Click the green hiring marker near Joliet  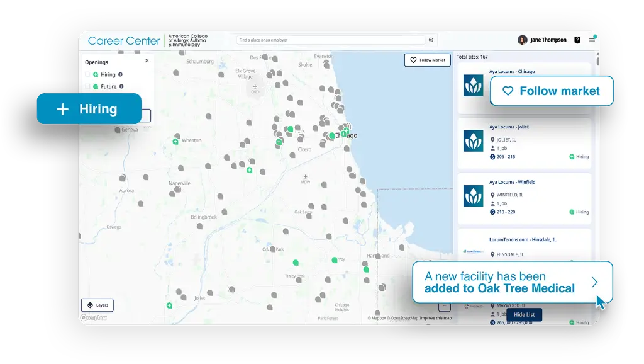(x=169, y=305)
